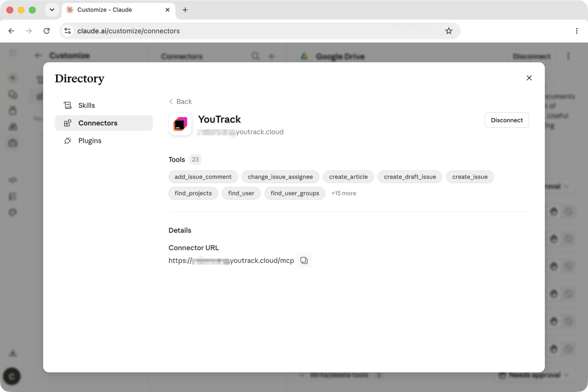Click the change_issue_assignee tool chip
Screen dimensions: 588x392
280,177
